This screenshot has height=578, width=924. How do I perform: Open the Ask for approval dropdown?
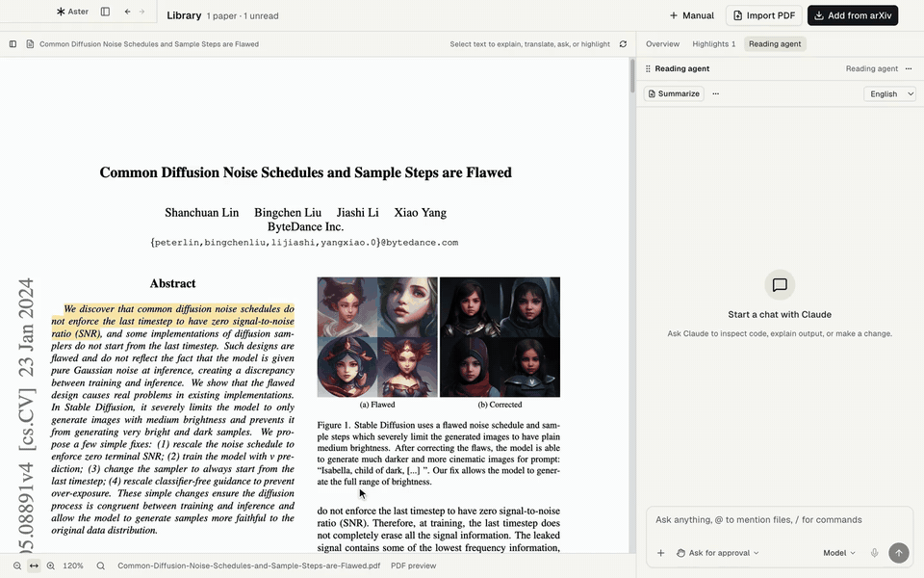coord(718,553)
